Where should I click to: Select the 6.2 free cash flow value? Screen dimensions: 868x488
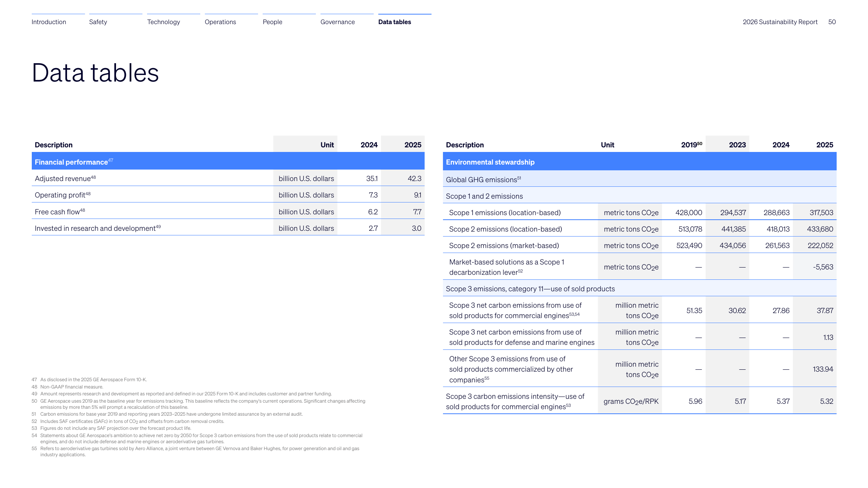[373, 212]
